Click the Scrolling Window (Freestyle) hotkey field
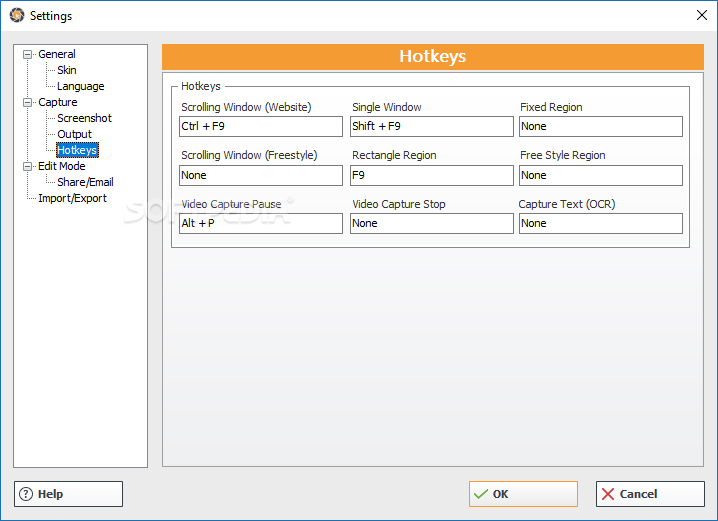Viewport: 718px width, 521px height. tap(261, 175)
